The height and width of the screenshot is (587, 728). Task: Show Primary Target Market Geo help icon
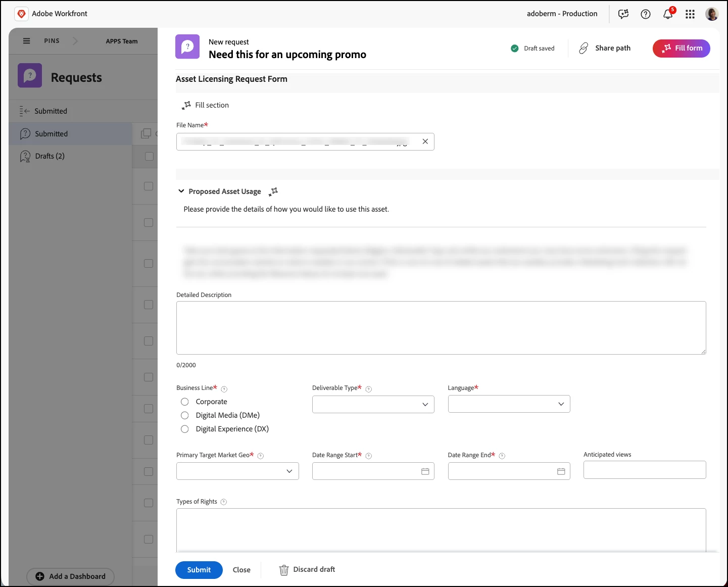click(261, 456)
